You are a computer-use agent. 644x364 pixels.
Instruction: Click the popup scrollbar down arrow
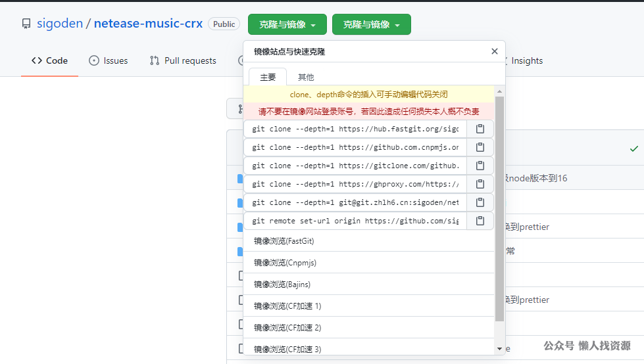click(499, 349)
